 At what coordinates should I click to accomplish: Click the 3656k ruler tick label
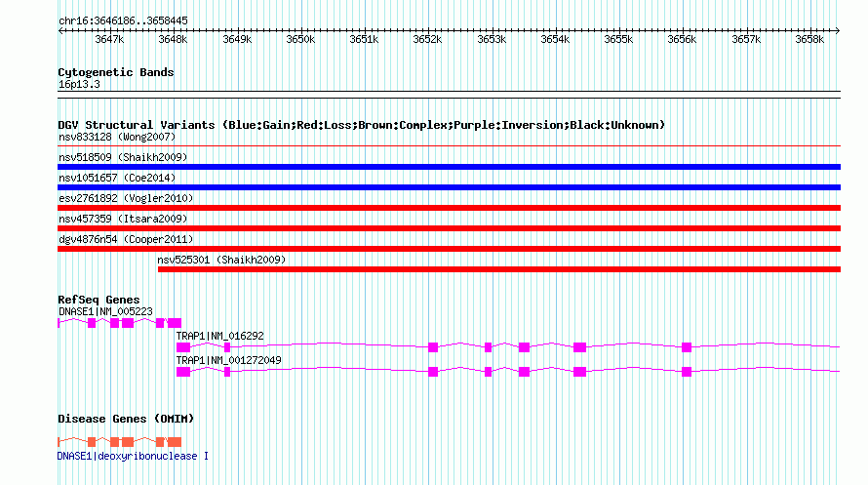[682, 39]
